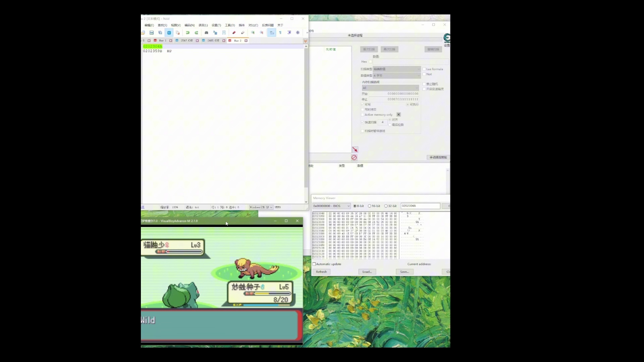644x362 pixels.
Task: Click the clear-marks brush icon
Action: (243, 33)
